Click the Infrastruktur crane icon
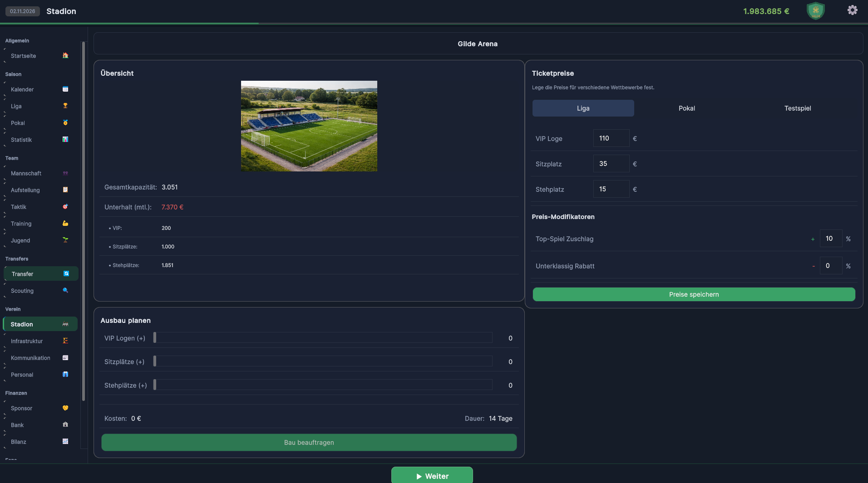 tap(65, 341)
